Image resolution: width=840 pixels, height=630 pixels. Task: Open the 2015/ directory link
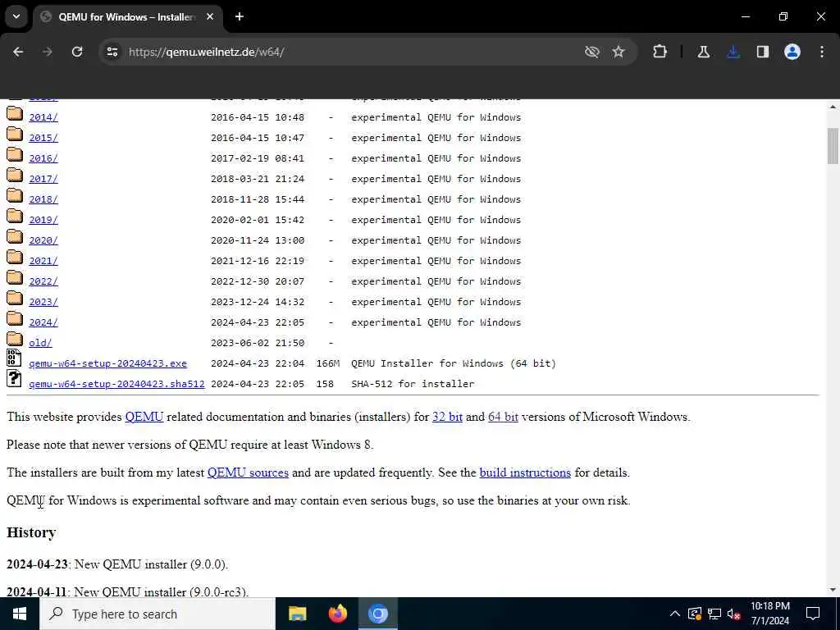[43, 138]
